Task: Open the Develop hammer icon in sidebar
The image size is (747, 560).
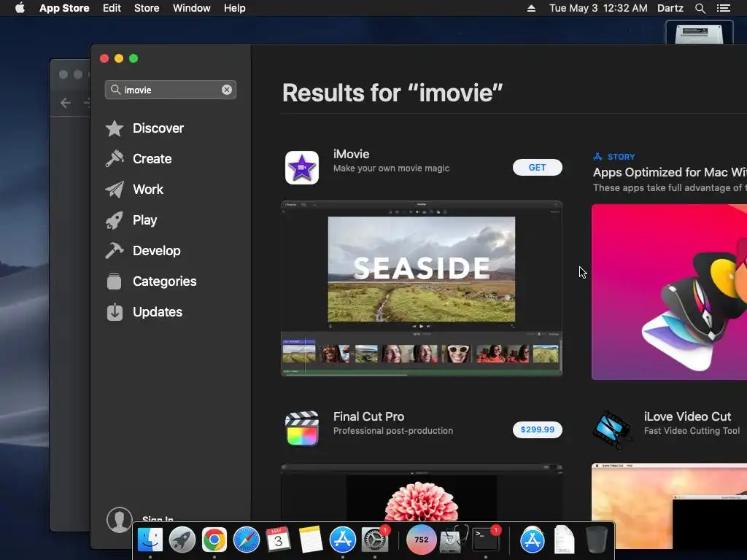Action: coord(115,251)
